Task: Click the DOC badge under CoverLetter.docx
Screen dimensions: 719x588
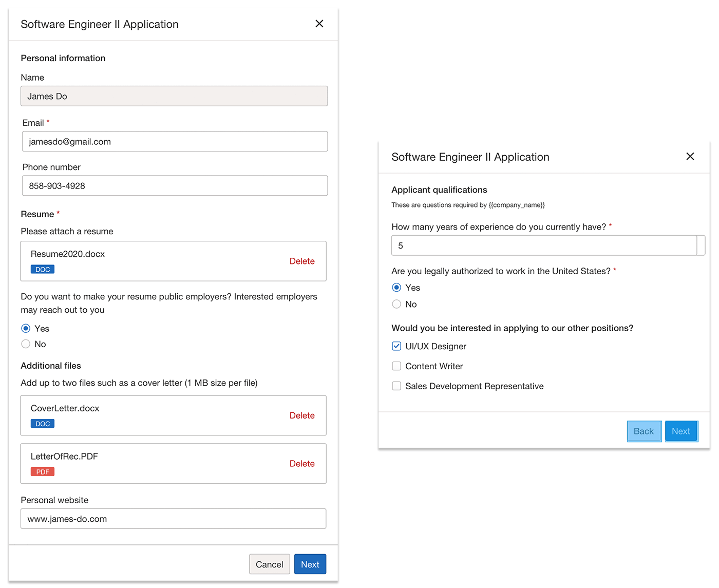Action: (x=43, y=424)
